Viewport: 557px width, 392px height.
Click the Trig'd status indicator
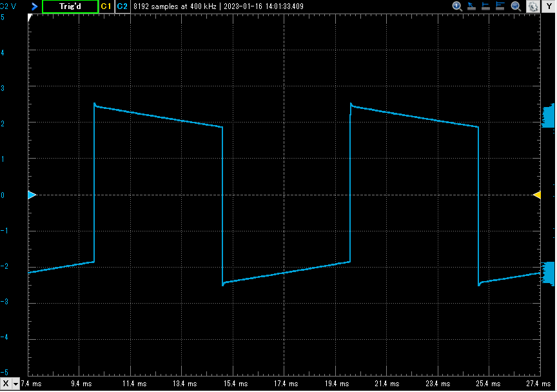70,6
